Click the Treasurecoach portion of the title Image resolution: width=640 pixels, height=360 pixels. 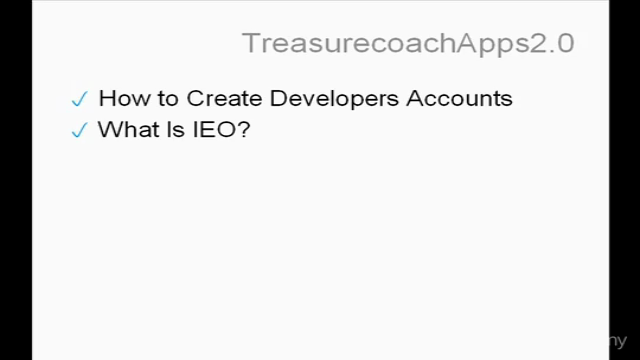pyautogui.click(x=349, y=43)
